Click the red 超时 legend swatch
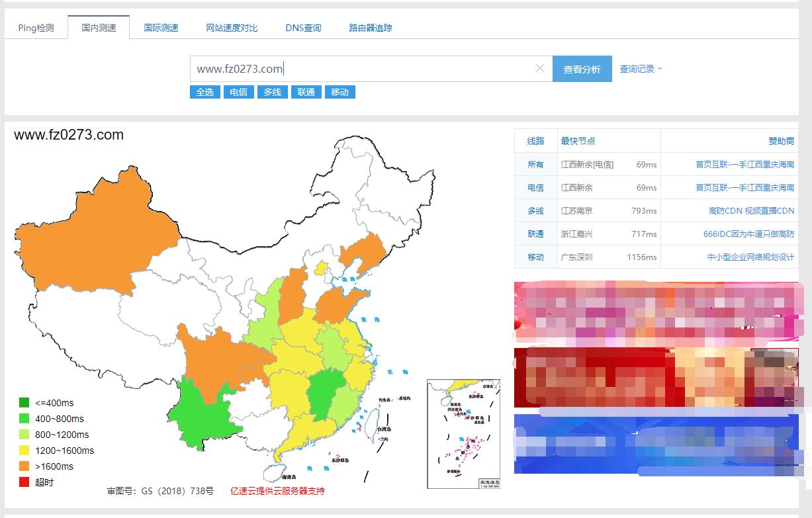The image size is (812, 518). pyautogui.click(x=24, y=482)
